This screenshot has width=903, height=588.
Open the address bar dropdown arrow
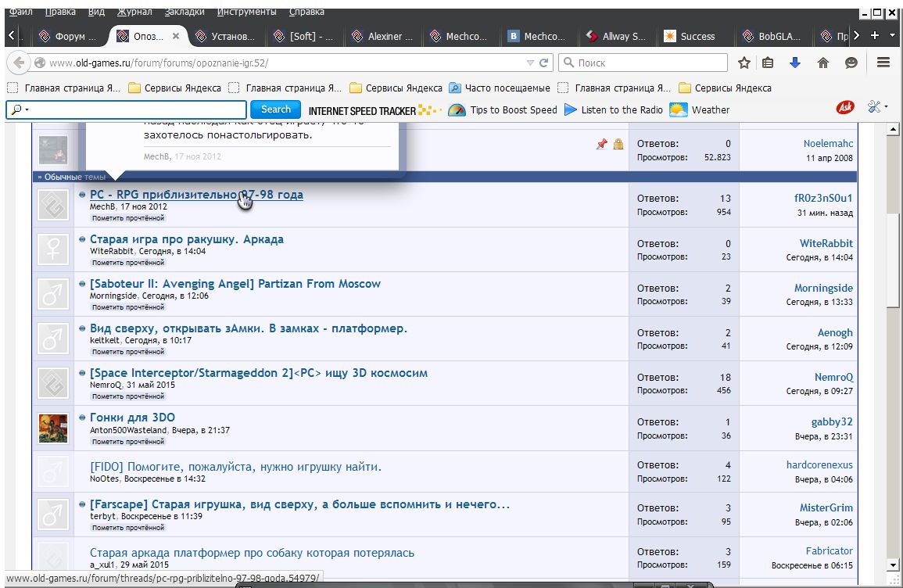coord(529,61)
